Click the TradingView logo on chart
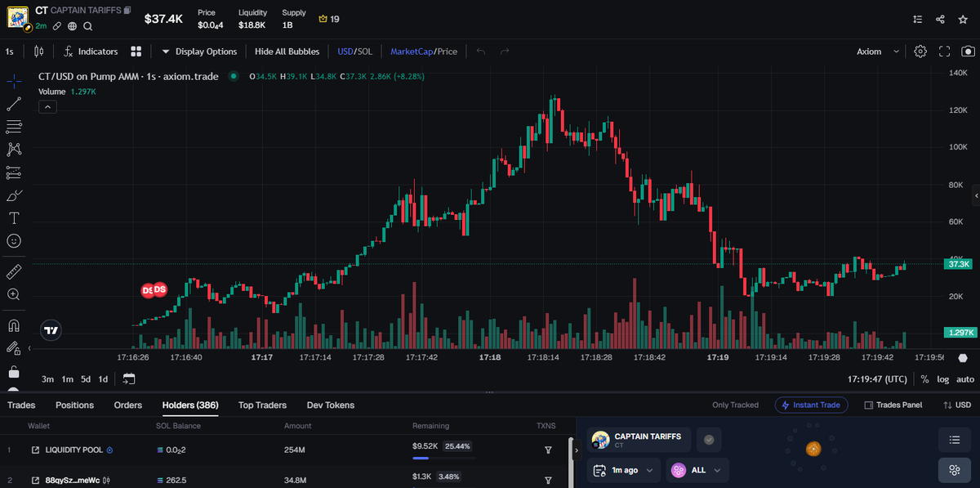The width and height of the screenshot is (980, 488). 51,330
